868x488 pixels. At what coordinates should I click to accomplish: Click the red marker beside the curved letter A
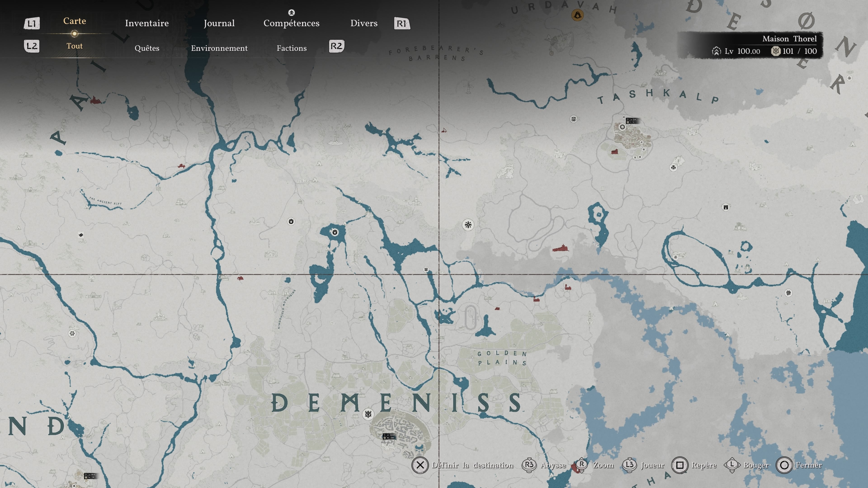click(95, 100)
